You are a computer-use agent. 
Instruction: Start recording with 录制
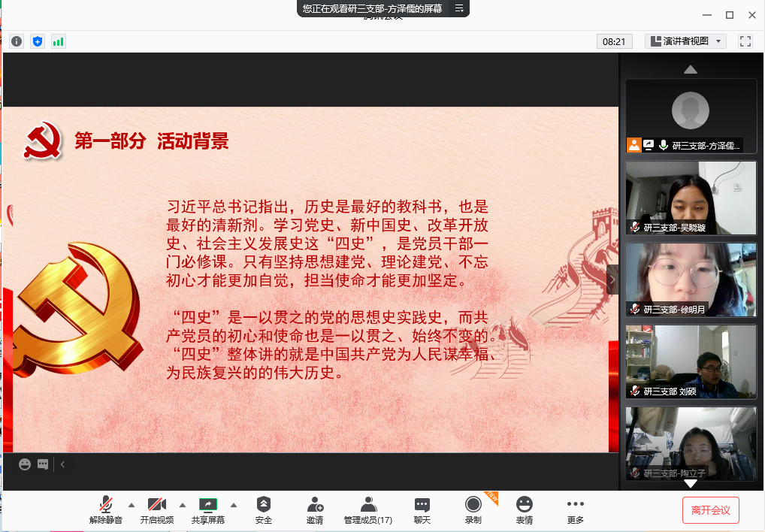(473, 510)
